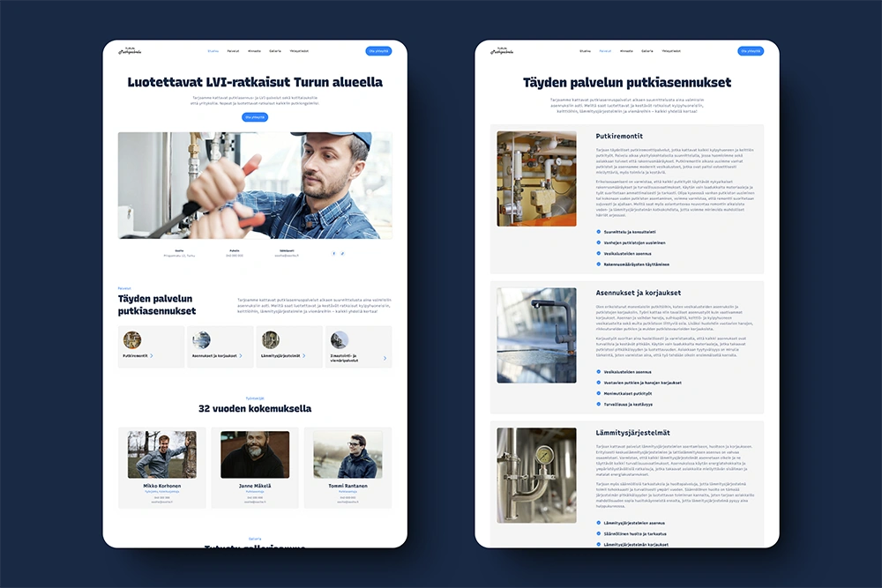The image size is (882, 588).
Task: Click the 'Putkiremontit' section heading on the services page
Action: point(619,136)
